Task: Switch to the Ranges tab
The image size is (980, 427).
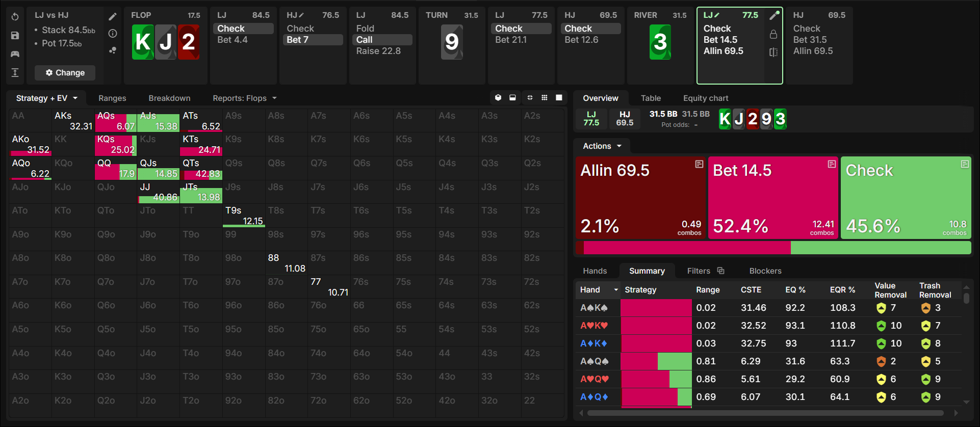Action: point(112,98)
